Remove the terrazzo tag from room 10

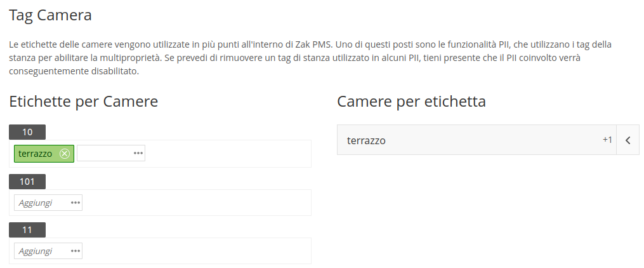65,154
